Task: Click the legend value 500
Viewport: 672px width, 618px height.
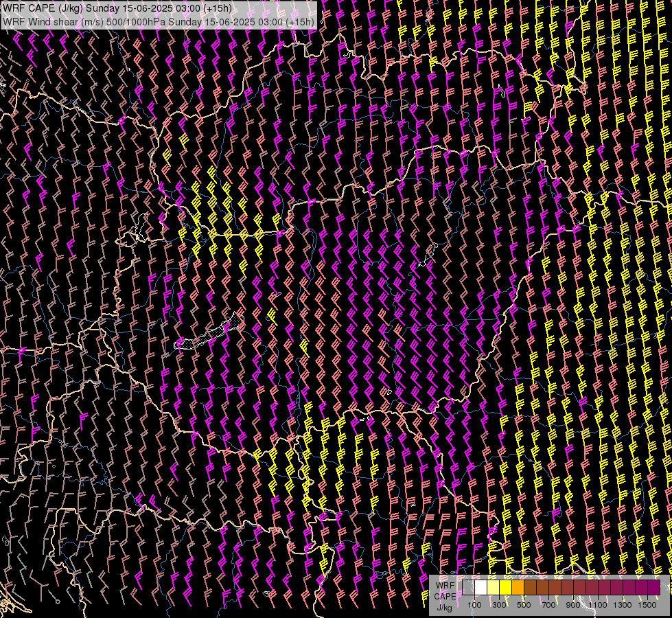Action: click(524, 605)
